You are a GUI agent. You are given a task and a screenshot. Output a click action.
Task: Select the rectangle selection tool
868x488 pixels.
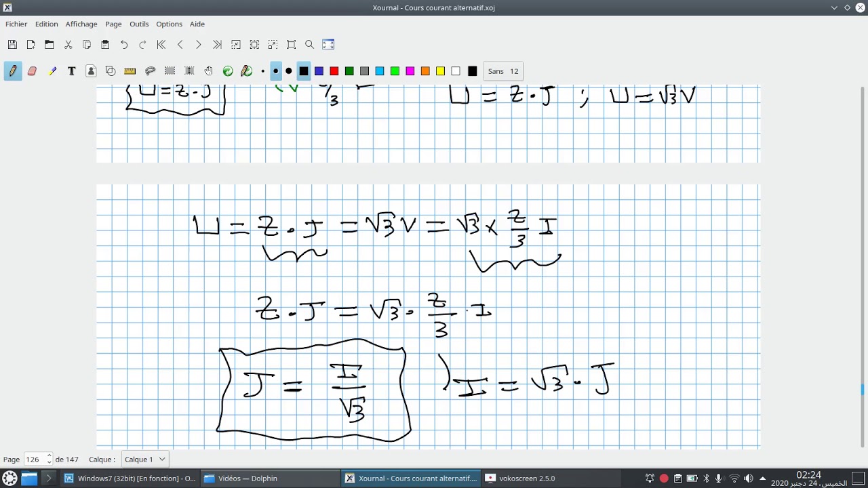pos(170,71)
